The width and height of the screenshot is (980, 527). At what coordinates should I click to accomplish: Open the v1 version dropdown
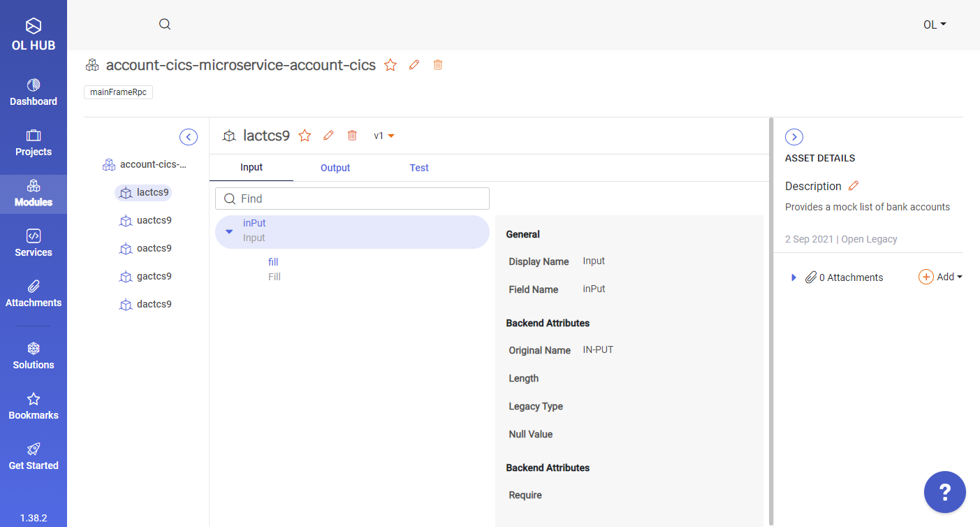pyautogui.click(x=383, y=136)
